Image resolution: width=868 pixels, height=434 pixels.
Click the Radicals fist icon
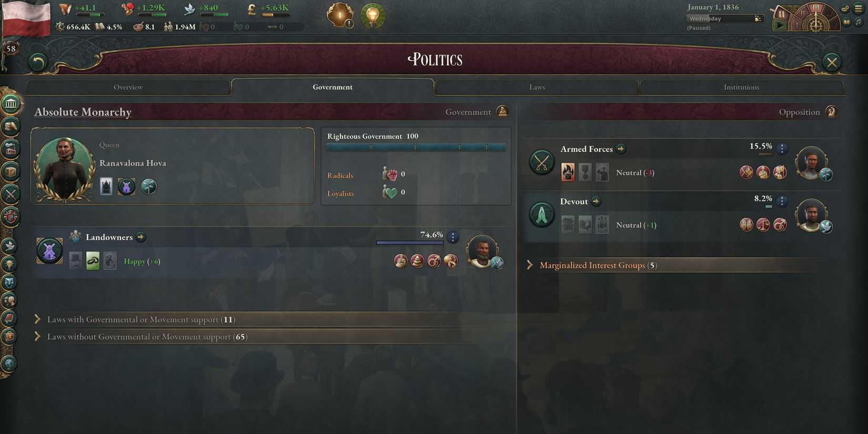pyautogui.click(x=390, y=174)
